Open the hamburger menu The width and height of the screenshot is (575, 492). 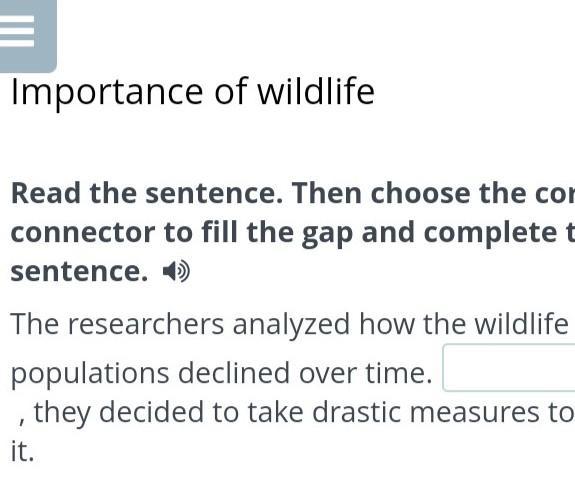coord(26,34)
